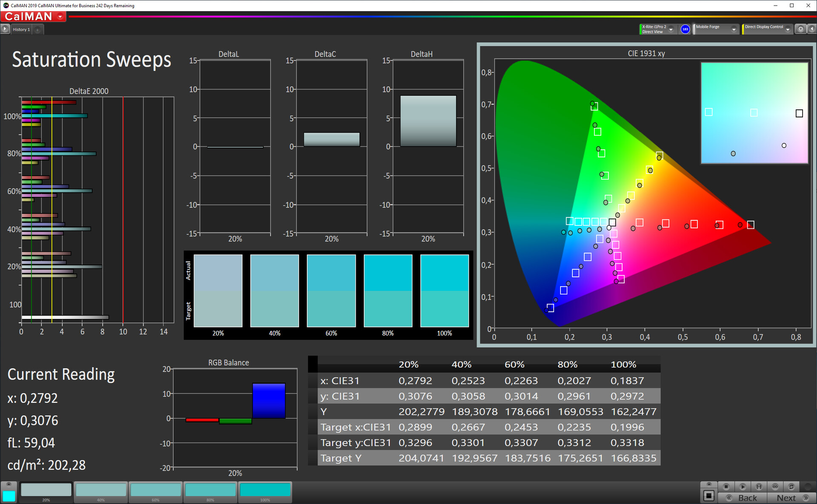Open the X-Rite i1Pro 2 meter dropdown
The image size is (817, 504).
(x=671, y=29)
